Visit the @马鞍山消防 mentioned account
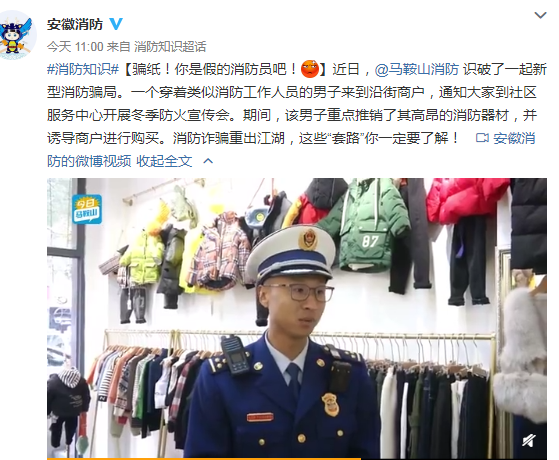The height and width of the screenshot is (460, 559). pyautogui.click(x=416, y=69)
